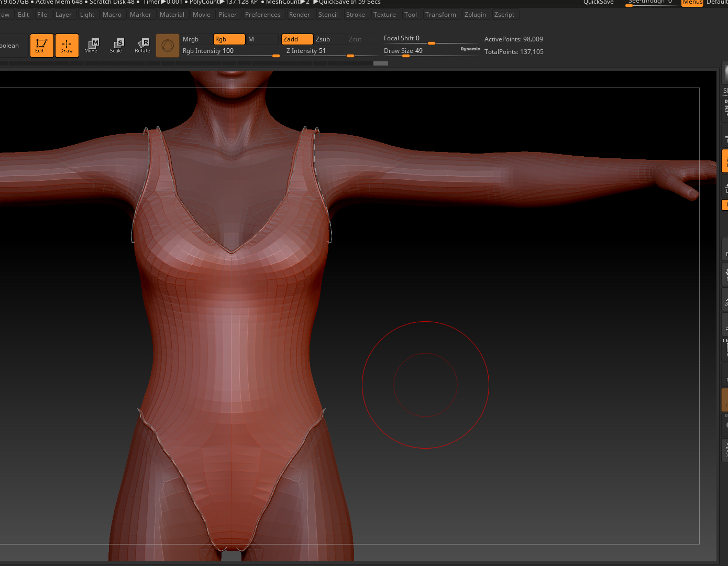Open the Stencil menu
The image size is (728, 566).
[x=328, y=15]
